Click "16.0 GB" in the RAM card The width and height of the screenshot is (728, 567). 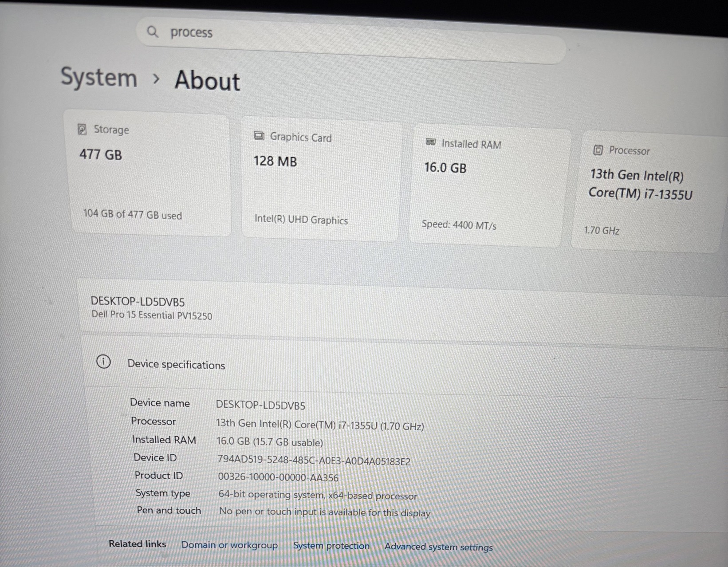(445, 168)
